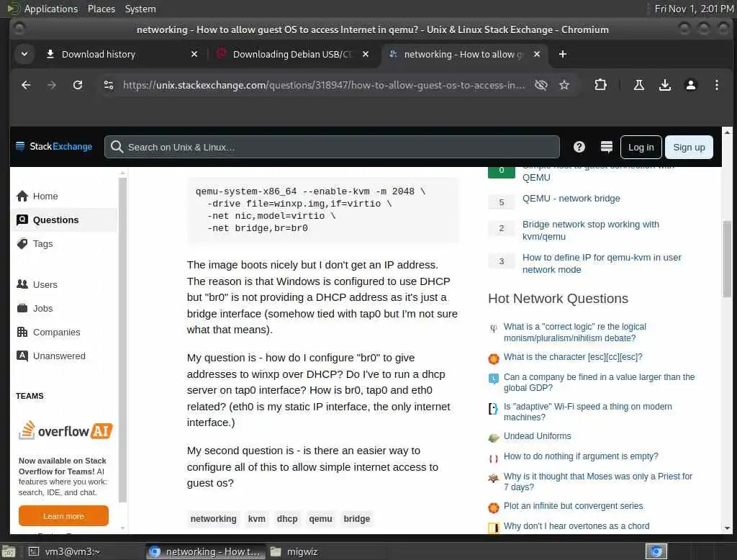Close the networking question tab
This screenshot has width=737, height=560.
(537, 54)
